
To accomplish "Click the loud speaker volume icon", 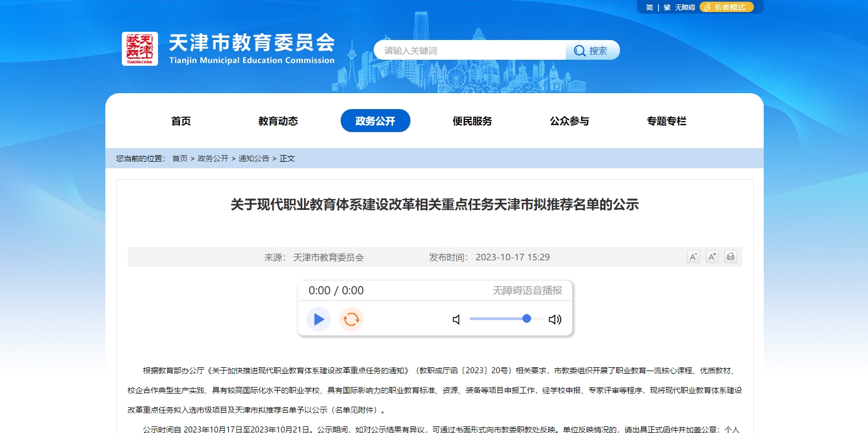I will [555, 320].
